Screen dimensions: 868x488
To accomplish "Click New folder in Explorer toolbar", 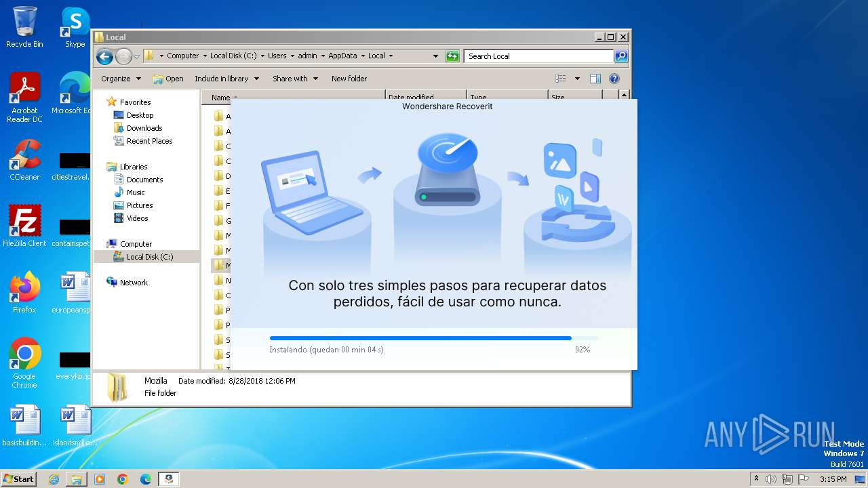I will pyautogui.click(x=349, y=79).
